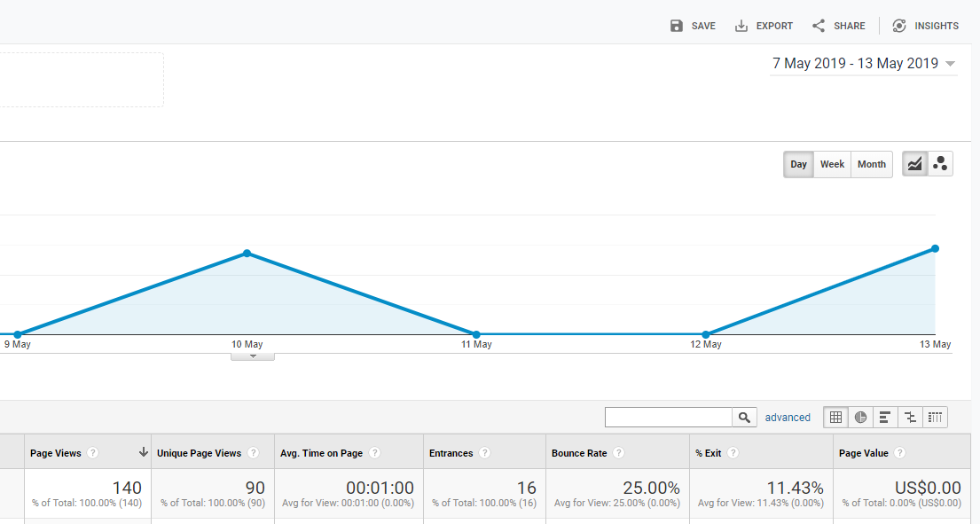Switch to the line chart view icon
Image resolution: width=980 pixels, height=524 pixels.
(x=915, y=164)
